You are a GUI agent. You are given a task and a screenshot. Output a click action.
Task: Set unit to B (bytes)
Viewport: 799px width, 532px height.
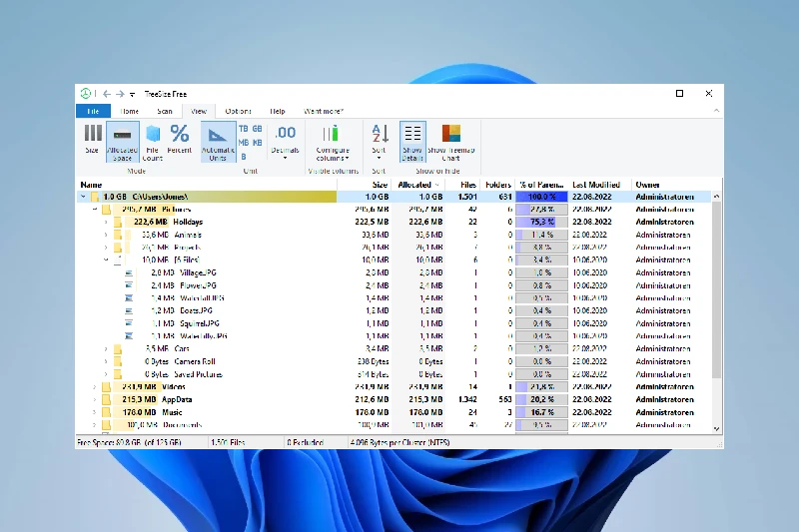pyautogui.click(x=244, y=157)
